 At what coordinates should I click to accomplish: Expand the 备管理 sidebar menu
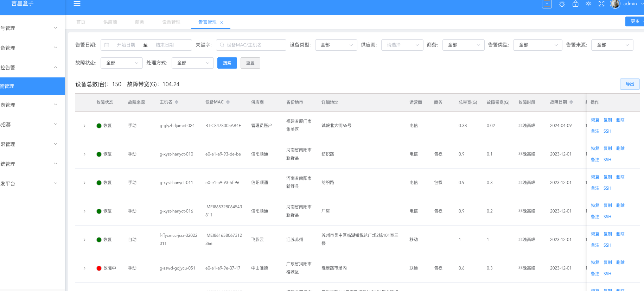(32, 48)
